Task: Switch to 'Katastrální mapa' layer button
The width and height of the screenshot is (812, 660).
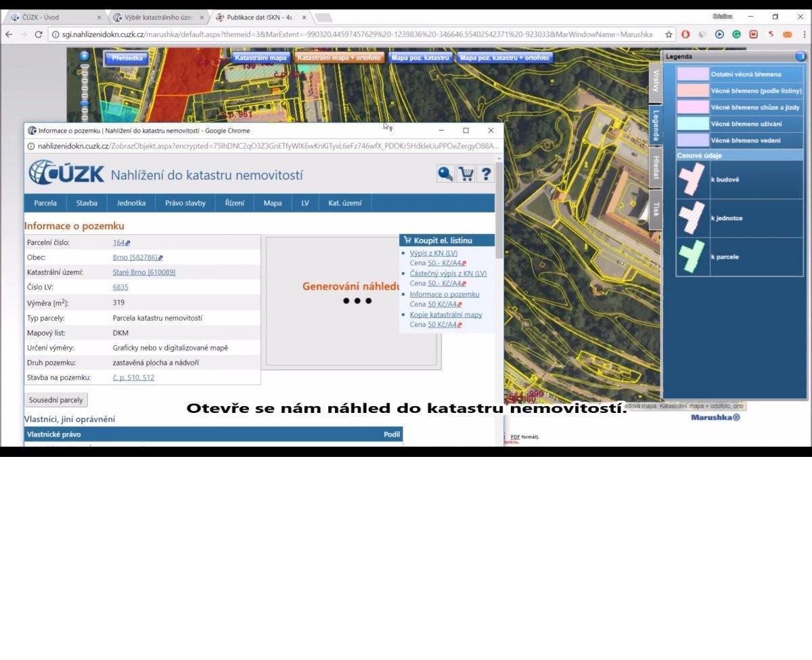Action: [261, 58]
